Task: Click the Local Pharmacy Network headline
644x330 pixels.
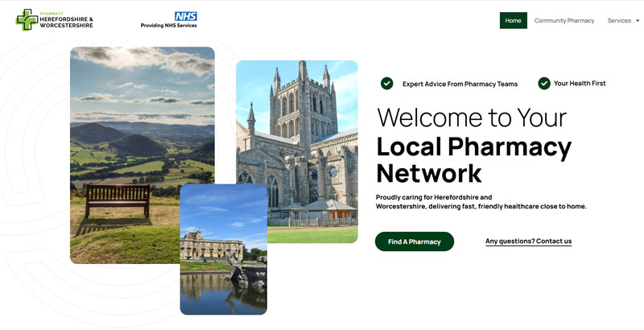Action: pos(473,159)
